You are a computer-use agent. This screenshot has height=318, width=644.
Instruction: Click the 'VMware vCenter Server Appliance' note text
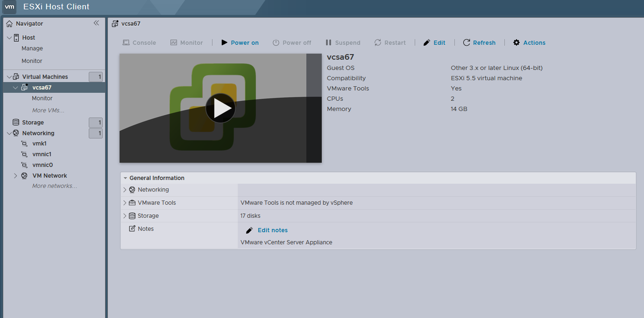point(286,242)
